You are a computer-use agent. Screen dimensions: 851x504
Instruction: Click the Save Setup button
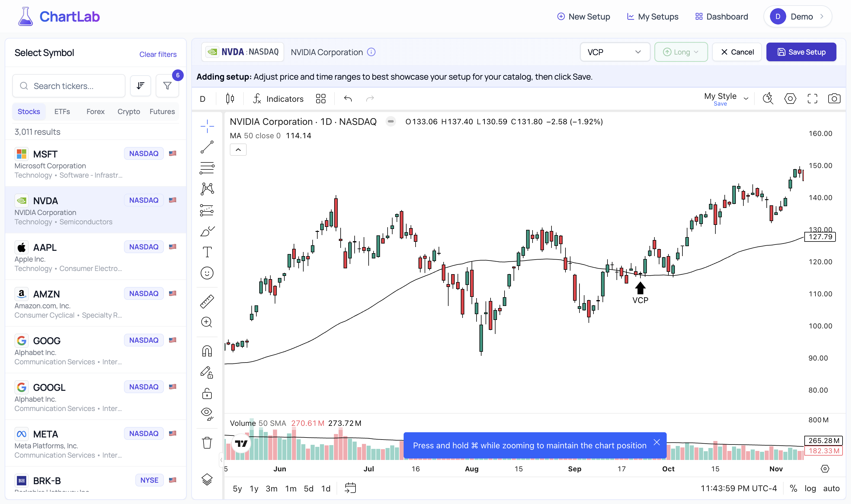point(801,52)
